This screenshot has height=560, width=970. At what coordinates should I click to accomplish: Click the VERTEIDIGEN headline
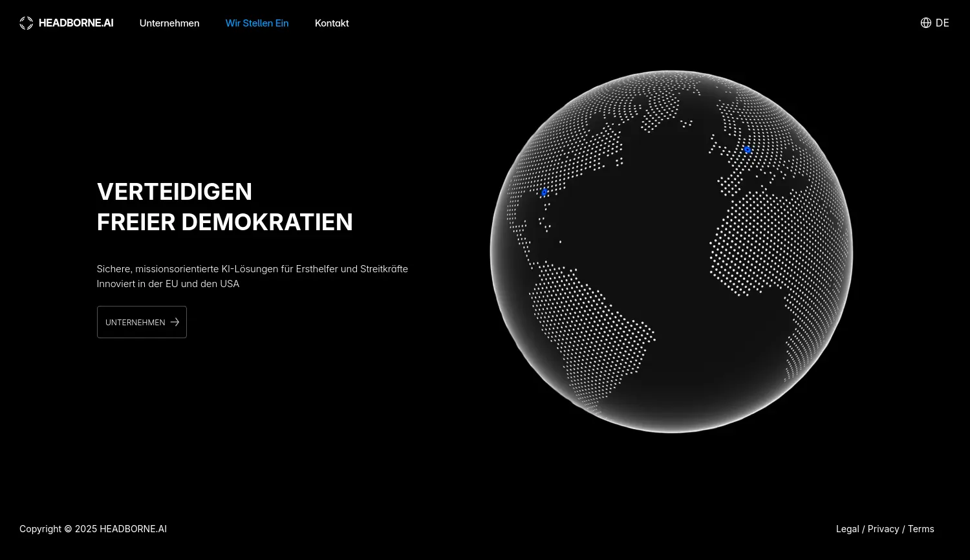[x=175, y=191]
